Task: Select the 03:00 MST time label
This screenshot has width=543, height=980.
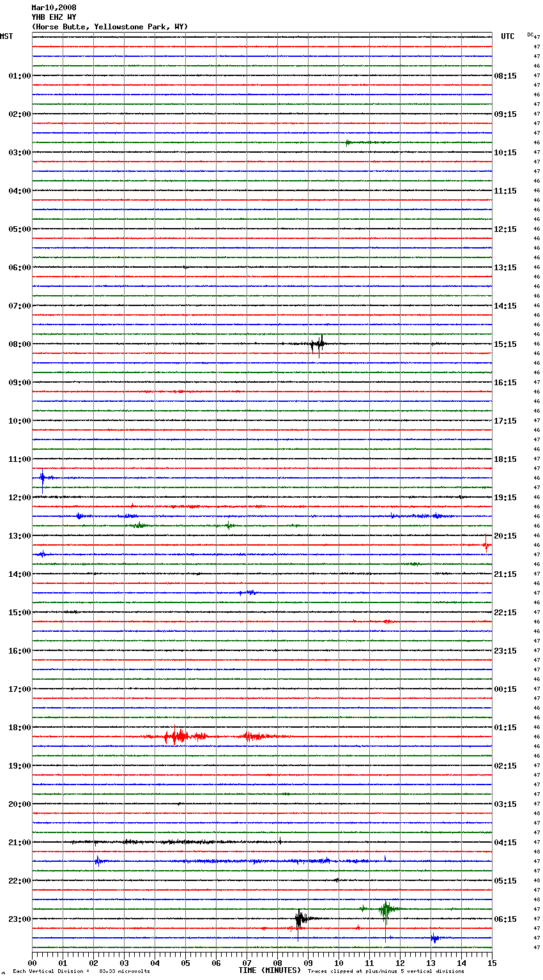Action: (20, 153)
